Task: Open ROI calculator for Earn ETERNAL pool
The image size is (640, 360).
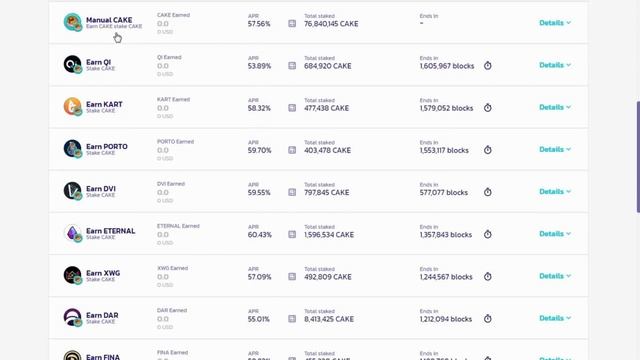Action: click(x=292, y=234)
